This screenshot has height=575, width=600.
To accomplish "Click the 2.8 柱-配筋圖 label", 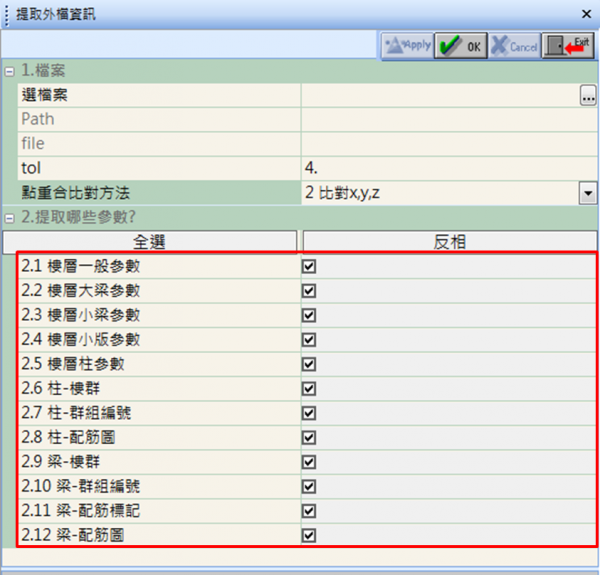I will (68, 437).
